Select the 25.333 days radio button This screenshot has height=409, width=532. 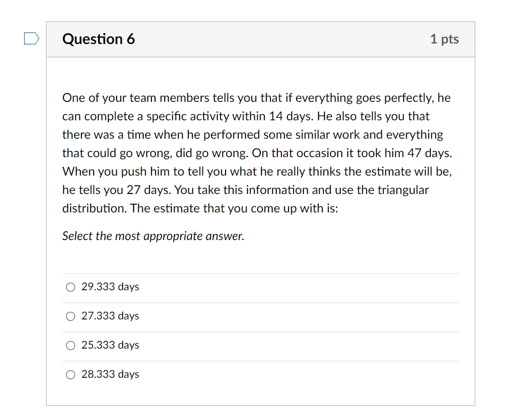(x=71, y=346)
